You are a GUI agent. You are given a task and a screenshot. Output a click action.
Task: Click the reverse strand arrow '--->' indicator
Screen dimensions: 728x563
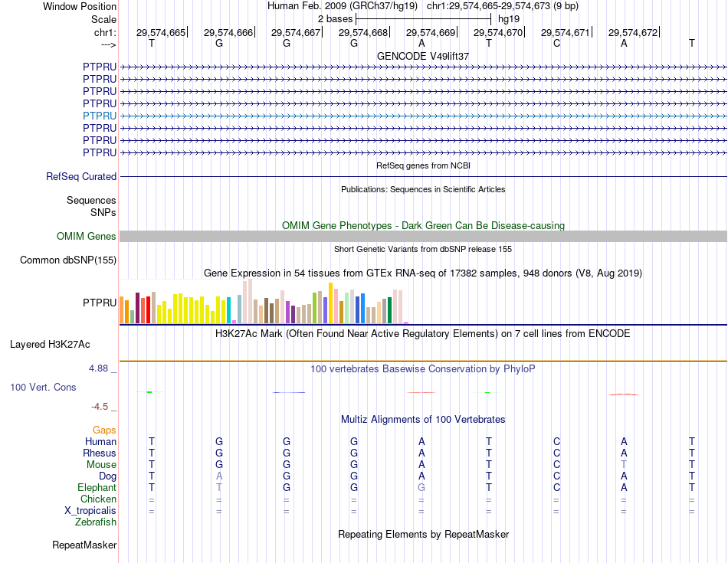point(109,44)
